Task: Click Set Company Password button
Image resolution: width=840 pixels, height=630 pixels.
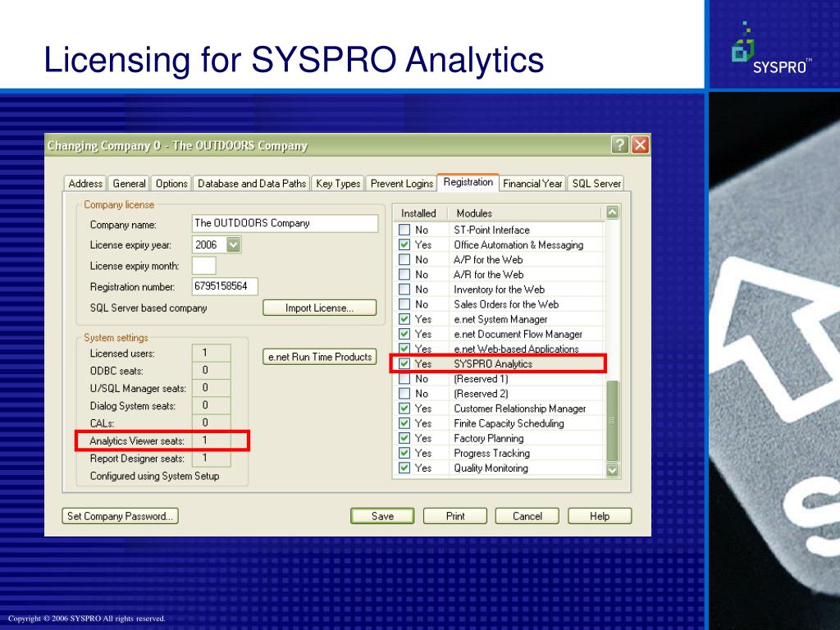Action: coord(120,517)
